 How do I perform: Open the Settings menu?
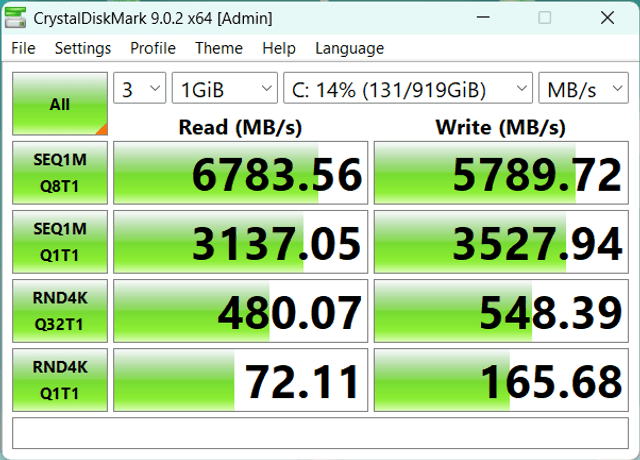click(x=83, y=48)
